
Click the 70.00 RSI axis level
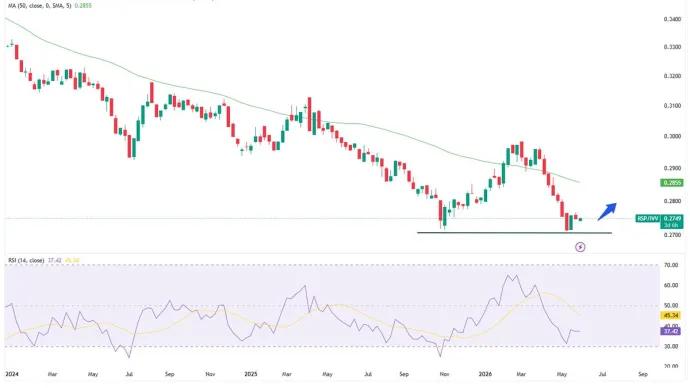pyautogui.click(x=671, y=265)
